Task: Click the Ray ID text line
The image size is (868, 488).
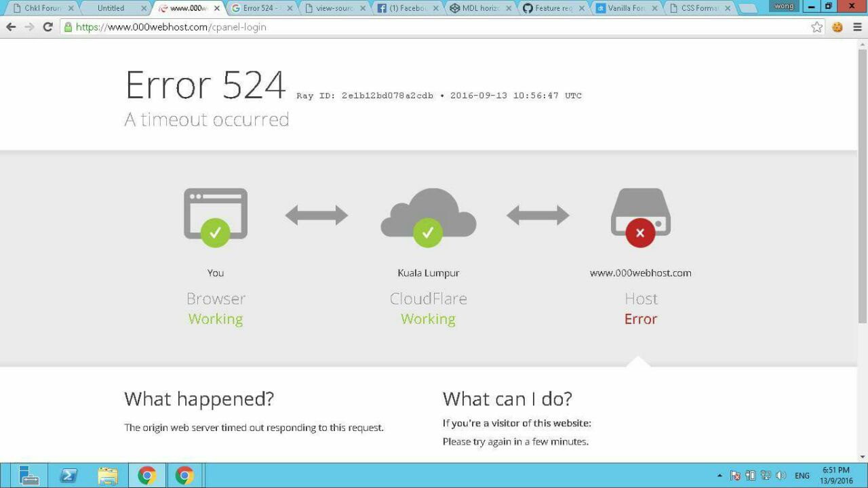Action: pos(439,96)
